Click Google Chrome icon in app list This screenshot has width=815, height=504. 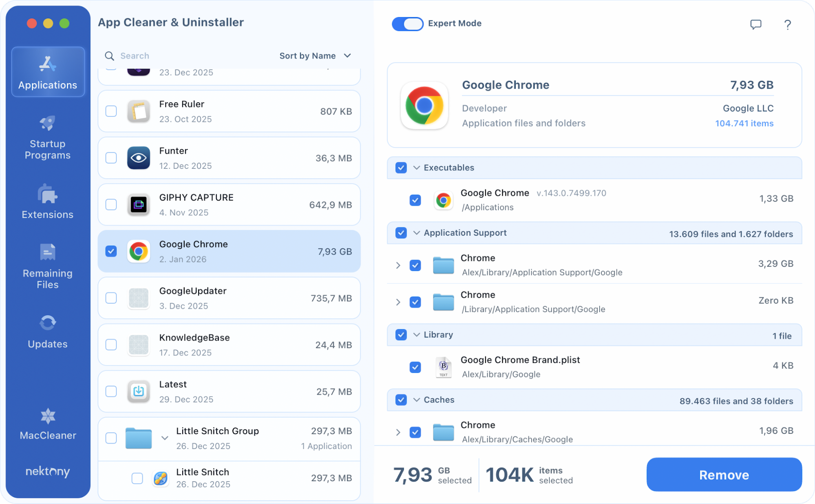click(139, 251)
